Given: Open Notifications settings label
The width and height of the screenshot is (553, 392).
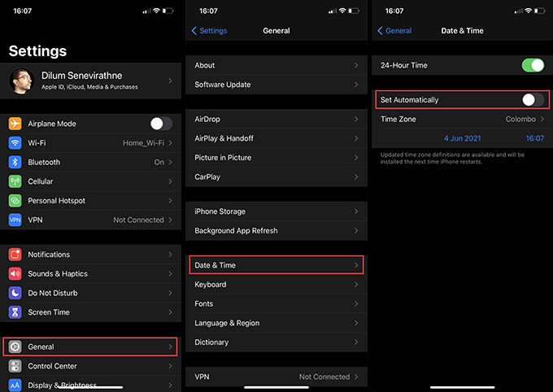Looking at the screenshot, I should (49, 255).
